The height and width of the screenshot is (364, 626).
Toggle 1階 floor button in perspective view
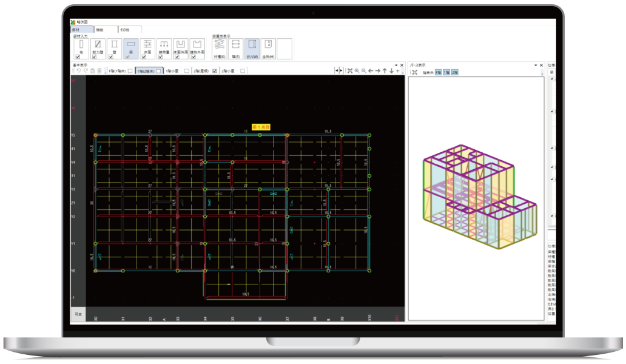point(446,72)
